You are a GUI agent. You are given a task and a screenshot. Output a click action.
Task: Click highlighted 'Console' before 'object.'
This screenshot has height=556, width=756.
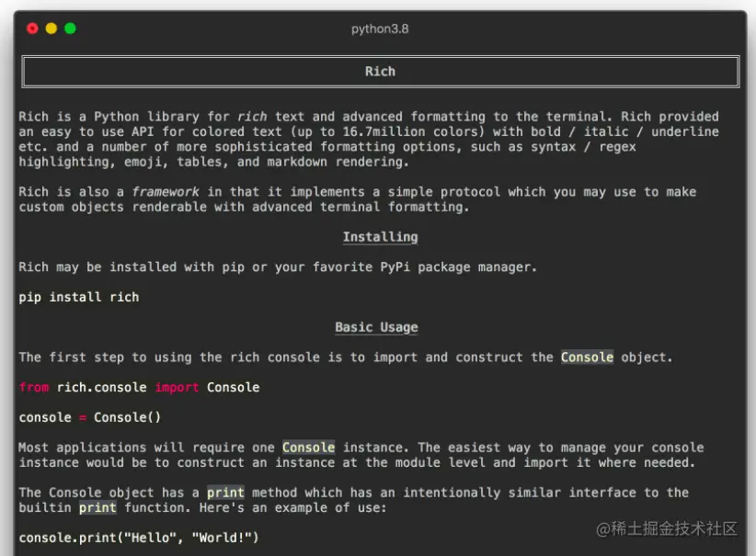[588, 357]
